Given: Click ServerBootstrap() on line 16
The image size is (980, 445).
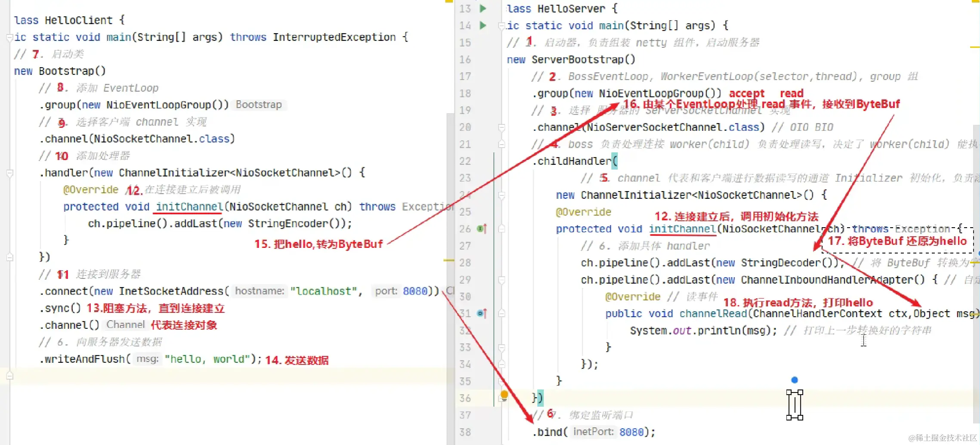Looking at the screenshot, I should [x=583, y=59].
